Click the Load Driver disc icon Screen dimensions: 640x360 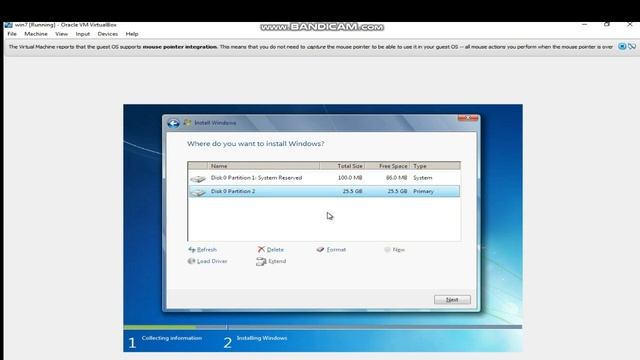(191, 261)
